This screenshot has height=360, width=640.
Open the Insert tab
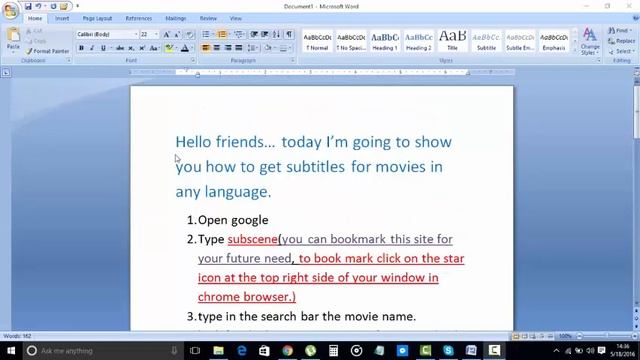62,18
